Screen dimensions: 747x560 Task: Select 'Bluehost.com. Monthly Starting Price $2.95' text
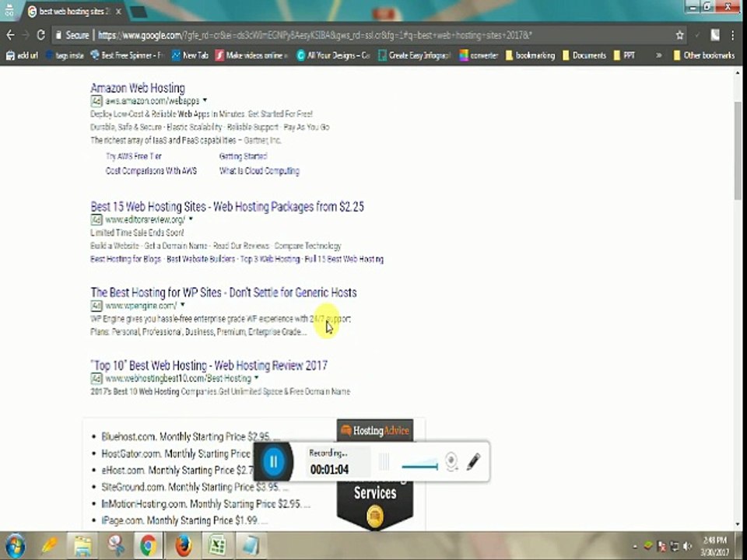[186, 436]
